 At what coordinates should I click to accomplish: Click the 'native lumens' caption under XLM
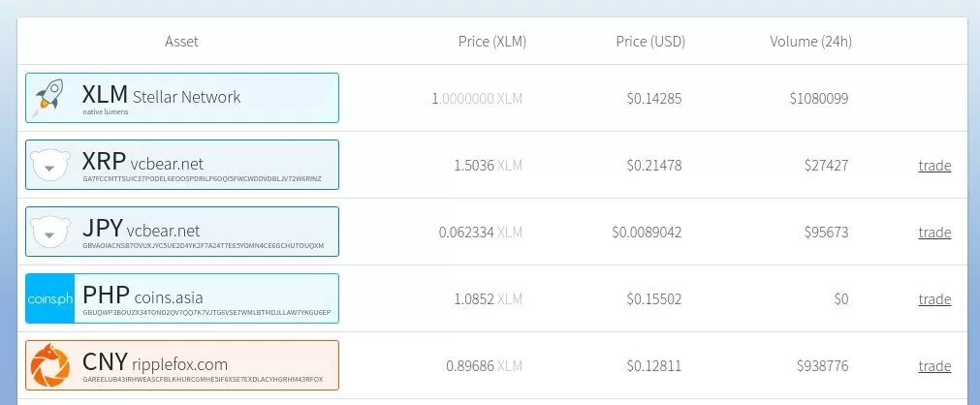coord(105,111)
